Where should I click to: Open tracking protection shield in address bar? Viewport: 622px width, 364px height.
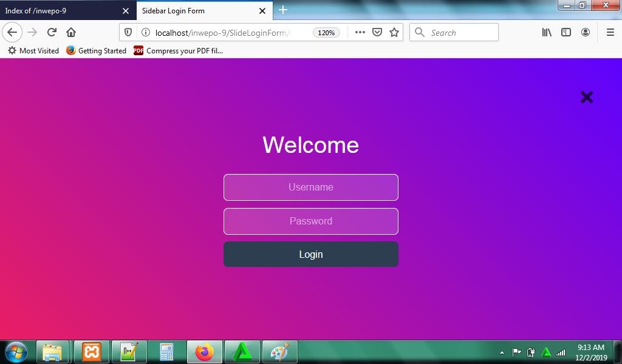[128, 33]
